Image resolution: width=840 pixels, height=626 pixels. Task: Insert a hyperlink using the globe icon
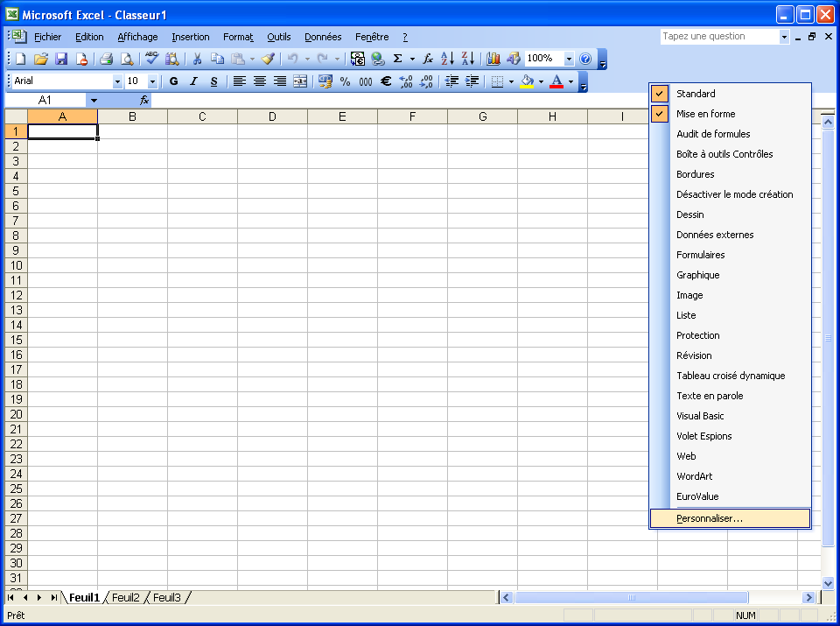click(378, 59)
